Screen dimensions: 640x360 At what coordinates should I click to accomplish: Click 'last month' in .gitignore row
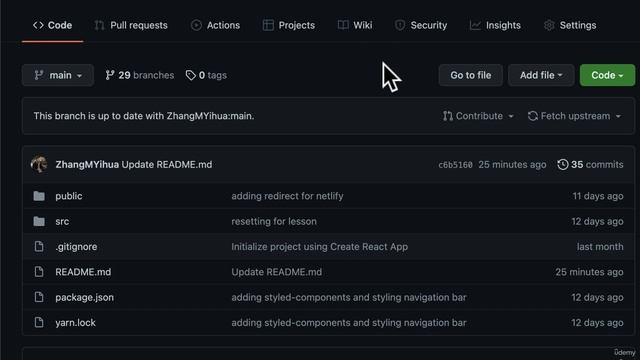tap(600, 247)
